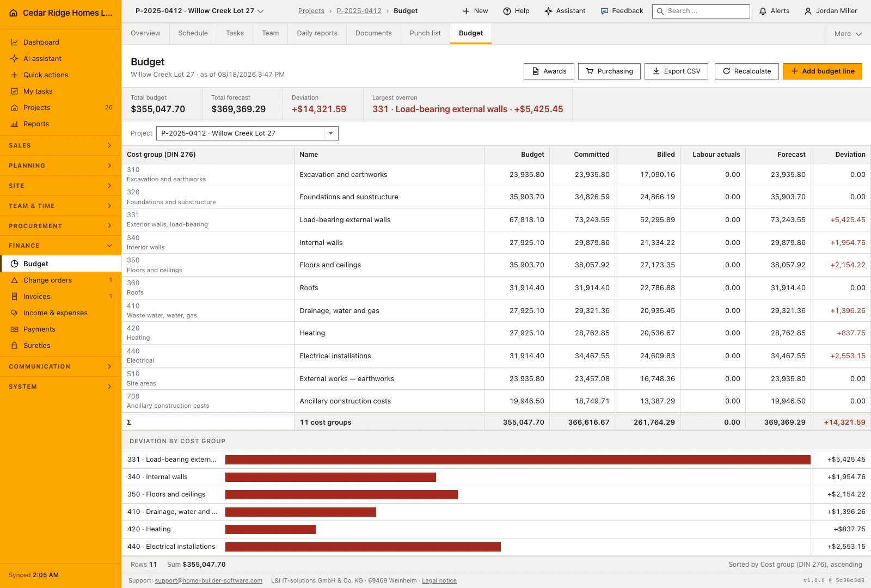Switch to the Overview tab
This screenshot has width=871, height=588.
[145, 33]
